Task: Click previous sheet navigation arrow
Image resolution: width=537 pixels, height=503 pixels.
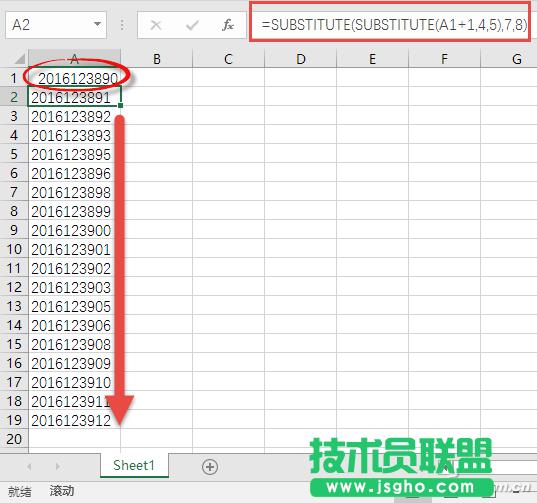Action: pos(29,466)
